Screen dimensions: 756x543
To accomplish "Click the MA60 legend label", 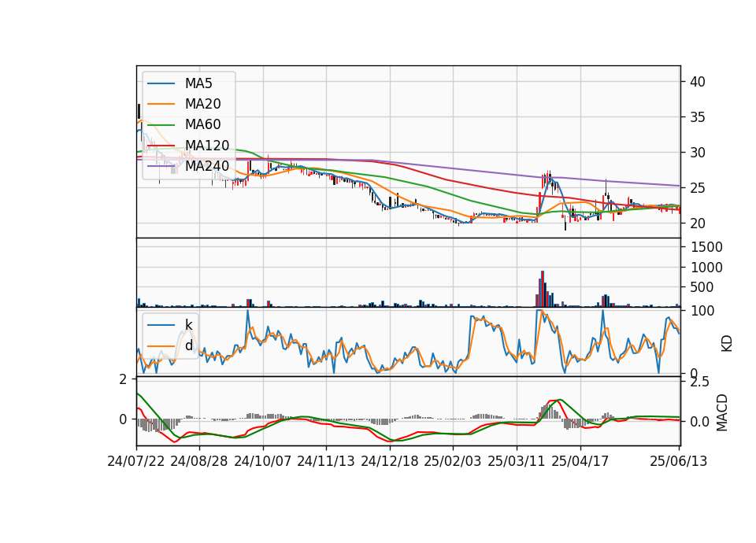I will point(202,125).
